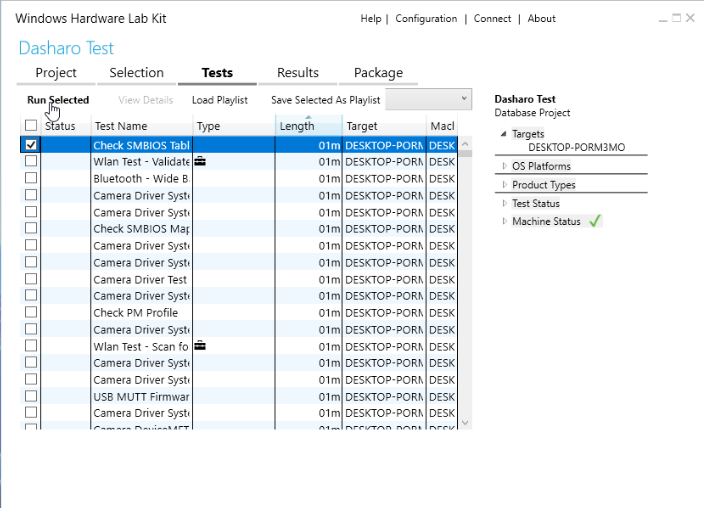Click the test list scrollbar up arrow
Image resolution: width=704 pixels, height=508 pixels.
click(465, 144)
